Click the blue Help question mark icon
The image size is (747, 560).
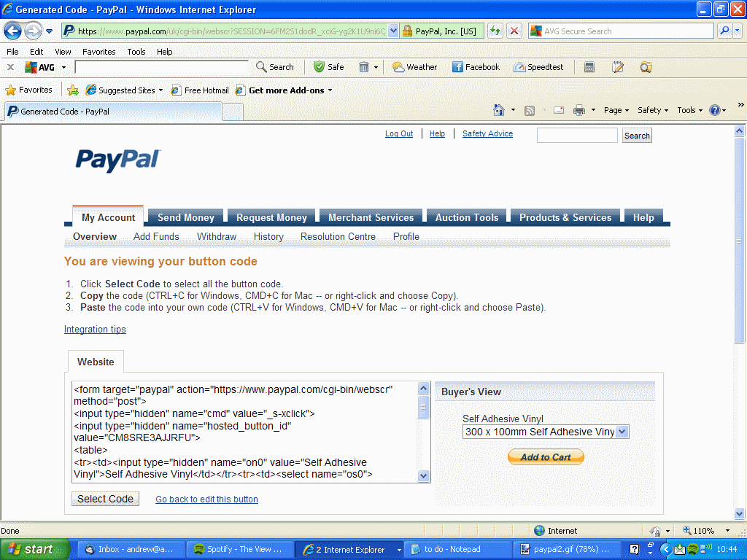tap(715, 111)
